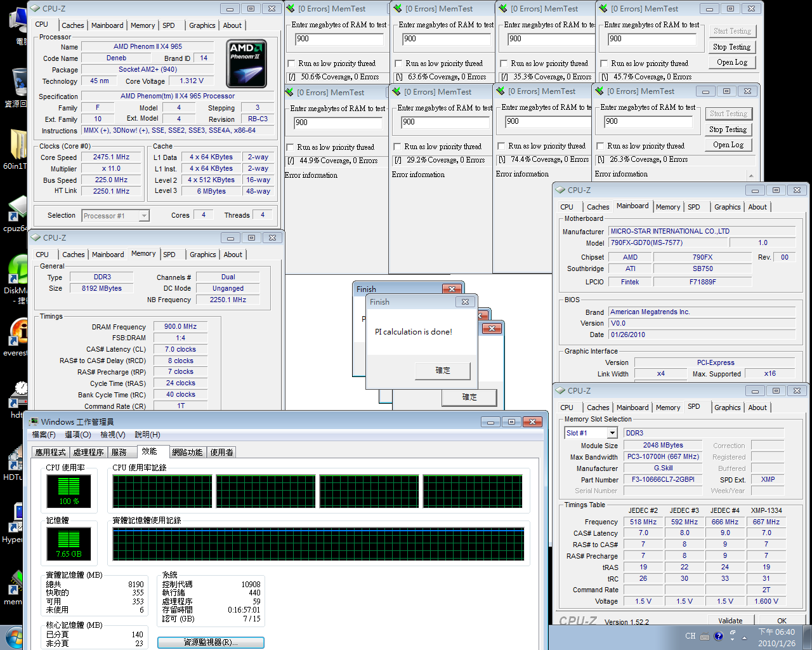812x650 pixels.
Task: Click the CH language indicator in tray
Action: (690, 636)
